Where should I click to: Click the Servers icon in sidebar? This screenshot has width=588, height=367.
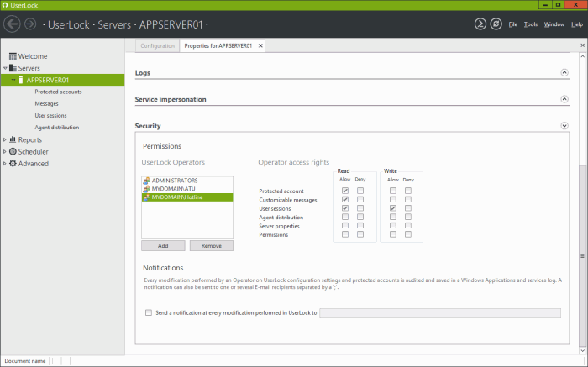13,68
